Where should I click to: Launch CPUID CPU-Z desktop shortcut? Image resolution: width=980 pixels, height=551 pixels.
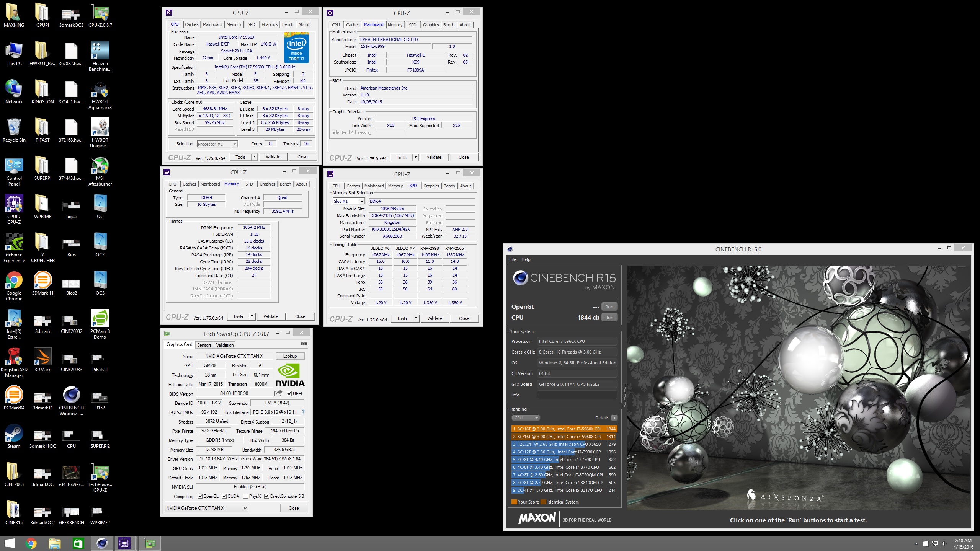(14, 209)
